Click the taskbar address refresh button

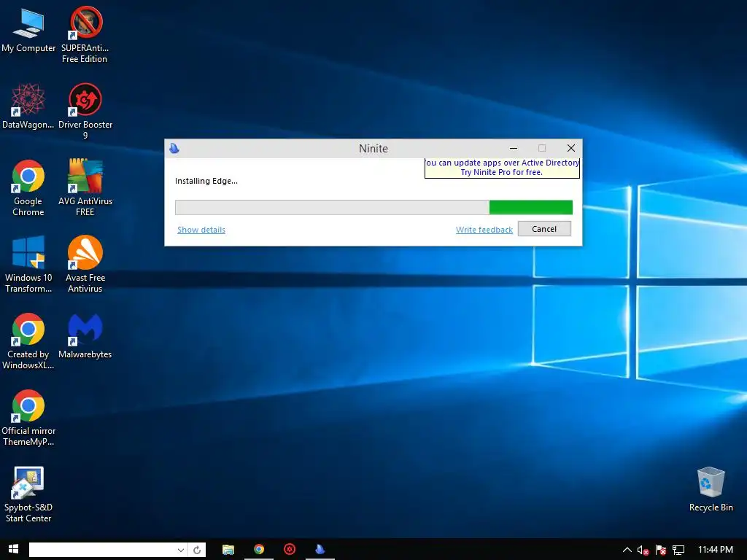(197, 550)
